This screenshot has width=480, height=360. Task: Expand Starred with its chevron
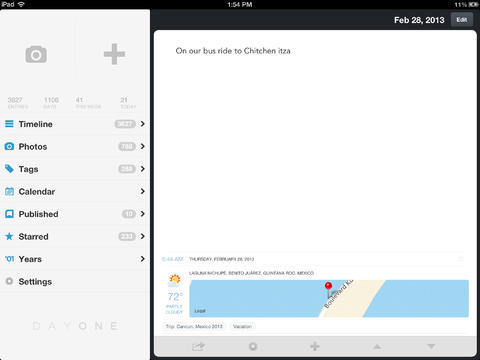pos(143,236)
